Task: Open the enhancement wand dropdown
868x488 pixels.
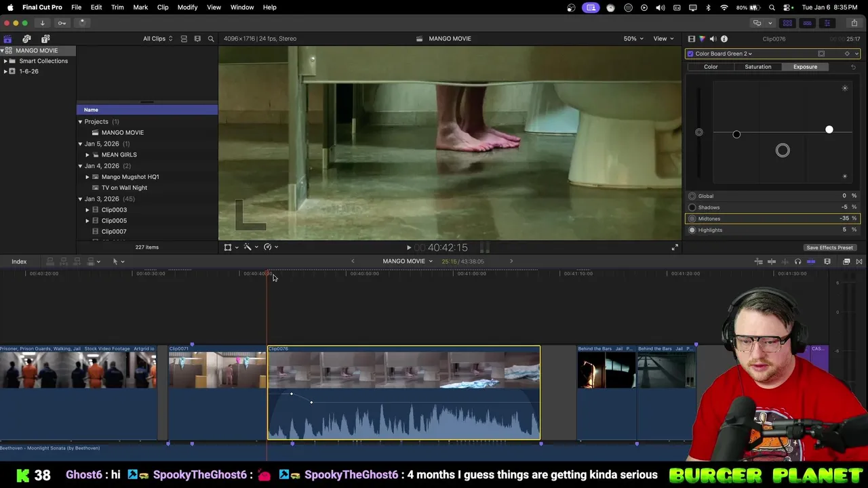Action: coord(251,247)
